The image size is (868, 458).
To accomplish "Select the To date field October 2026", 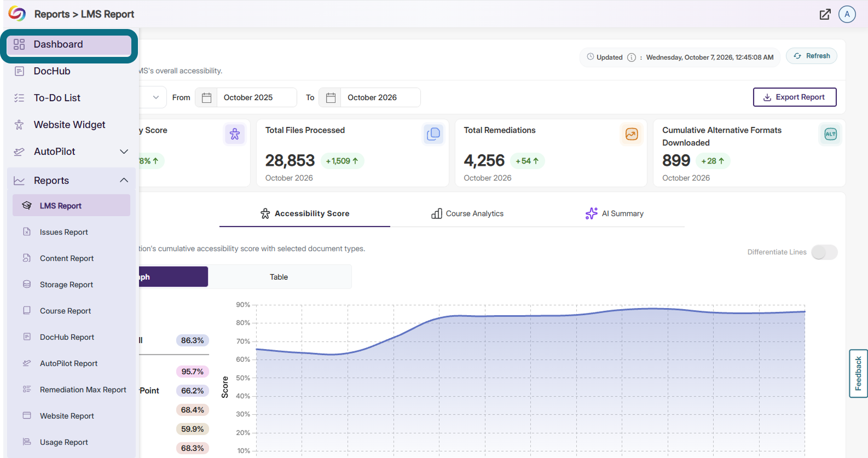I will pyautogui.click(x=380, y=97).
